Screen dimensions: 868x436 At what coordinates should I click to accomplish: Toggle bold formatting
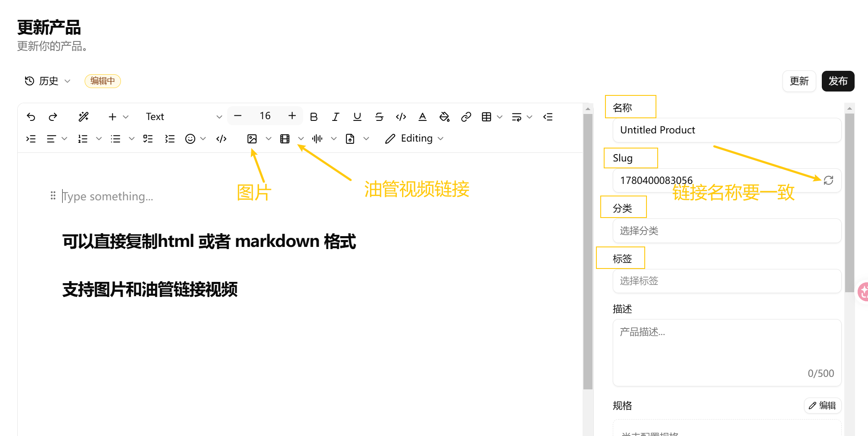point(314,117)
